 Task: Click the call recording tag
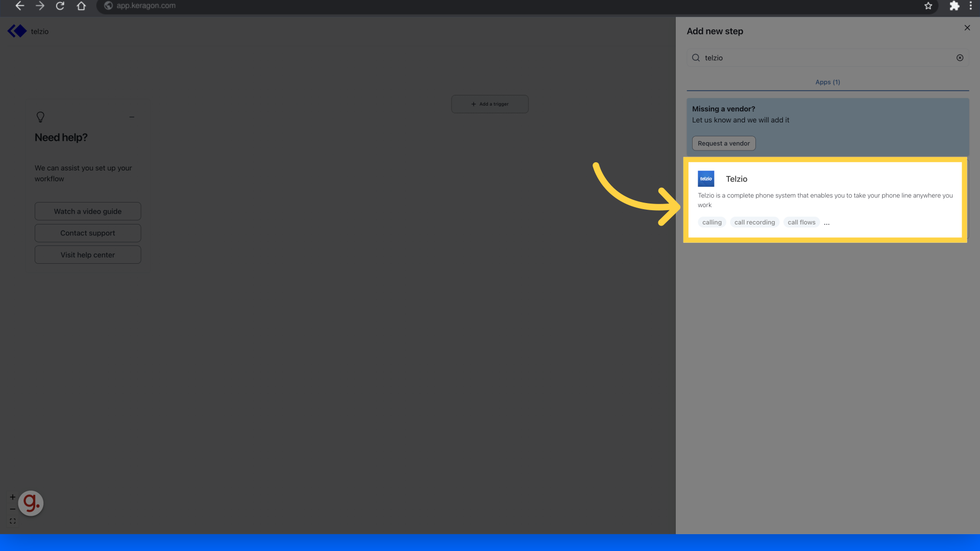tap(754, 222)
